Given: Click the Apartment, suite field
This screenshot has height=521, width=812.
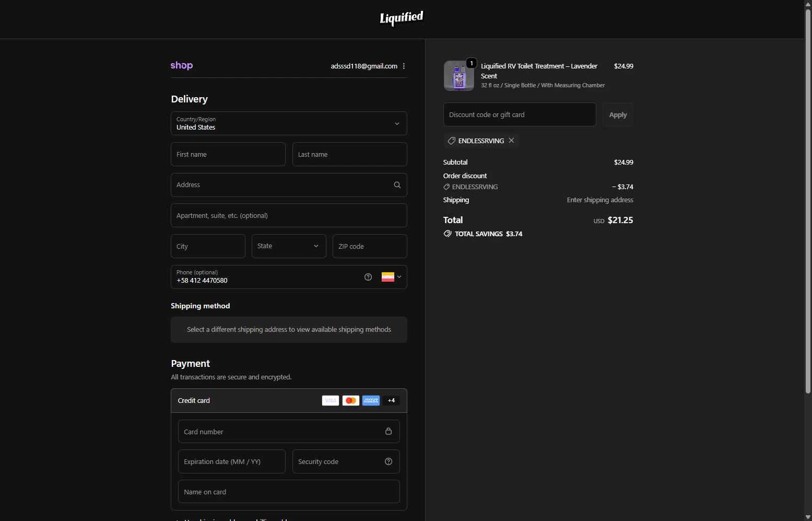Looking at the screenshot, I should (x=289, y=215).
